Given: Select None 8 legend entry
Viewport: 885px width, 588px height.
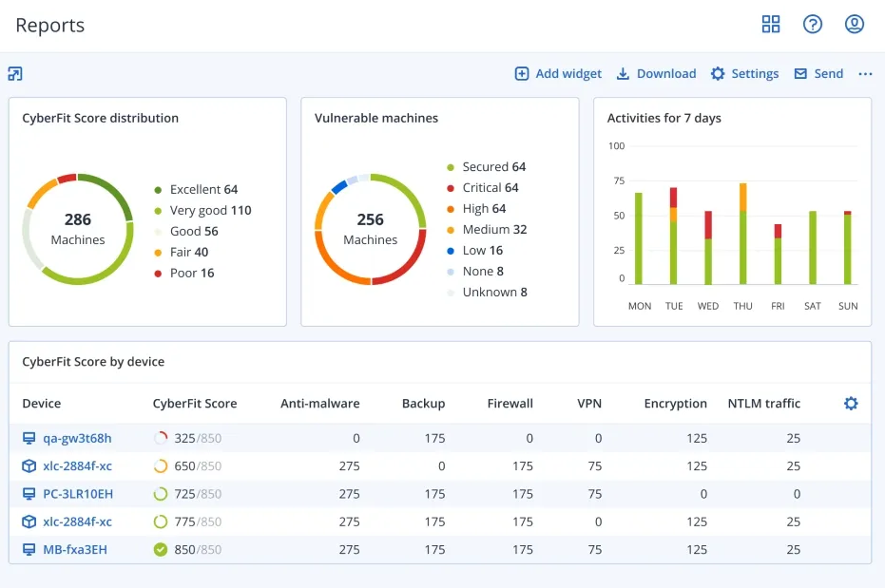Looking at the screenshot, I should pos(475,271).
